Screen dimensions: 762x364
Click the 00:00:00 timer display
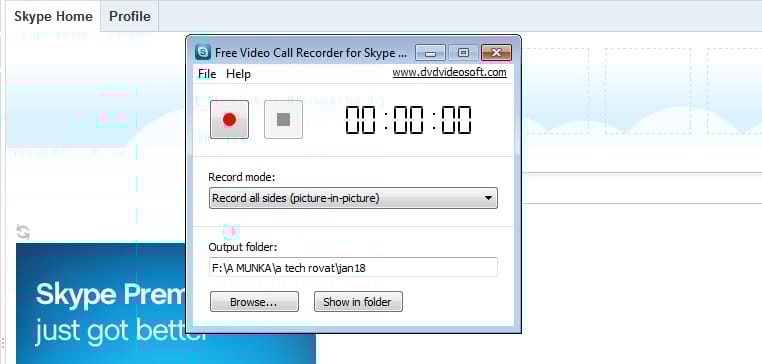(408, 120)
